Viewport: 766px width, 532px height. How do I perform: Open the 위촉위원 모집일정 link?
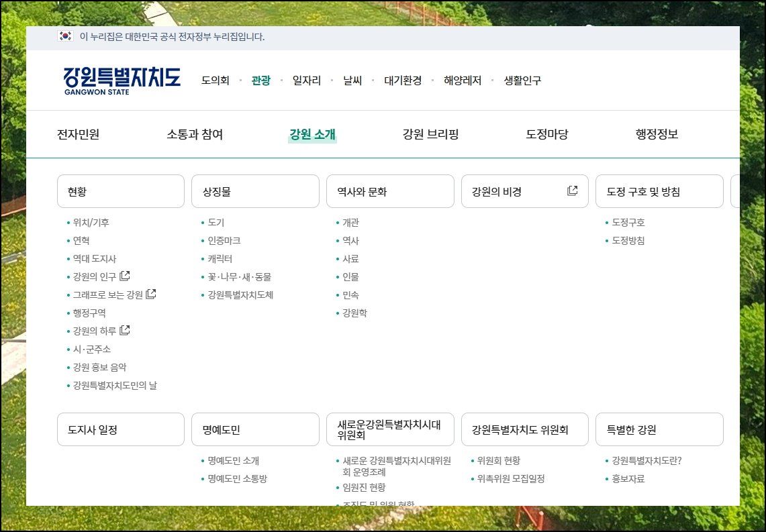512,479
